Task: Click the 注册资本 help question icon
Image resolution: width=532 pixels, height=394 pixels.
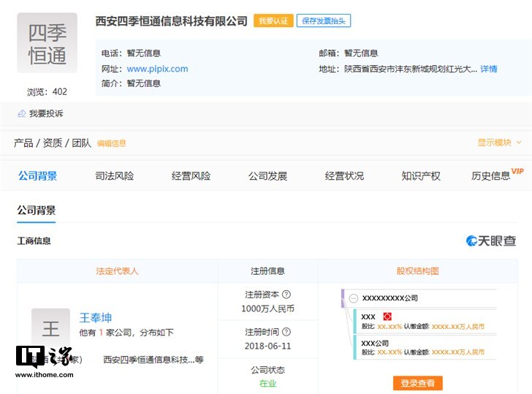Action: (x=286, y=295)
